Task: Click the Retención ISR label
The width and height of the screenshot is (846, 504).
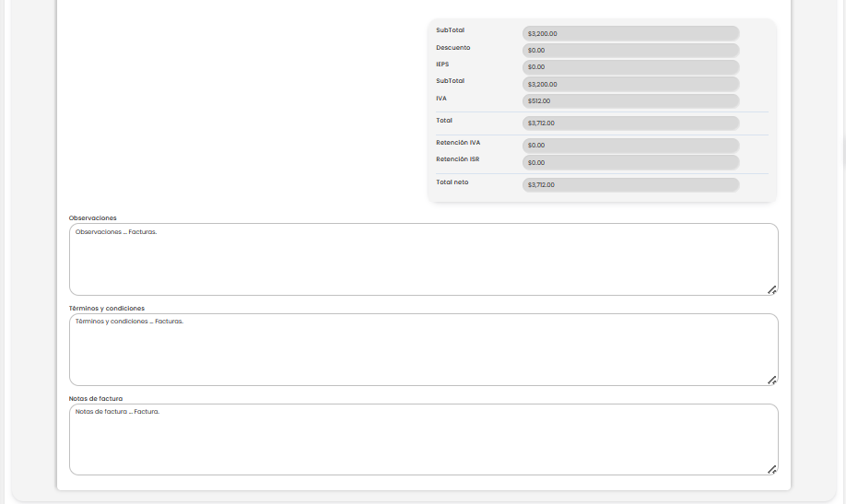Action: coord(458,159)
